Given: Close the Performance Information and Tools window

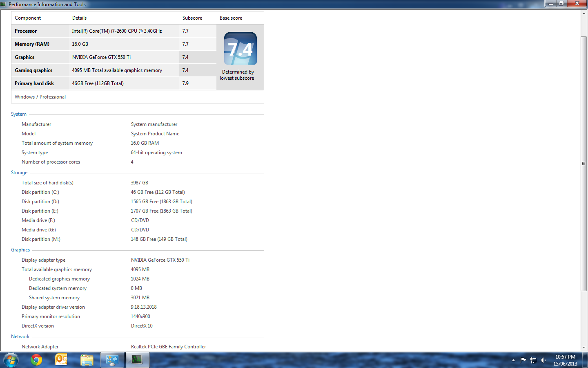Looking at the screenshot, I should point(577,4).
